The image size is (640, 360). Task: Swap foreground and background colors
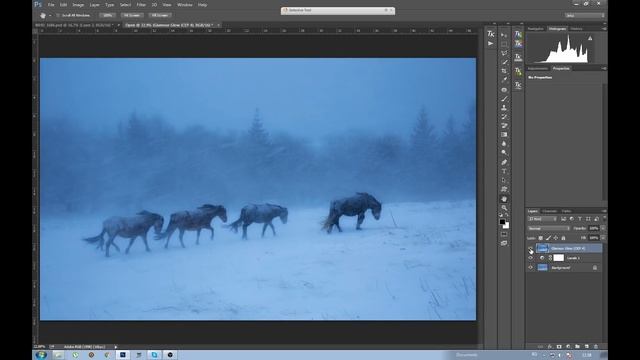507,216
